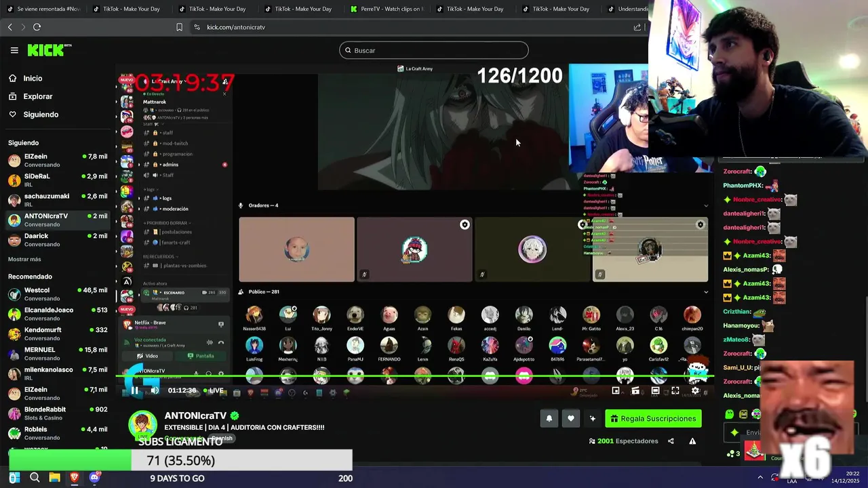
Task: Go back with the browser back arrow
Action: [9, 27]
